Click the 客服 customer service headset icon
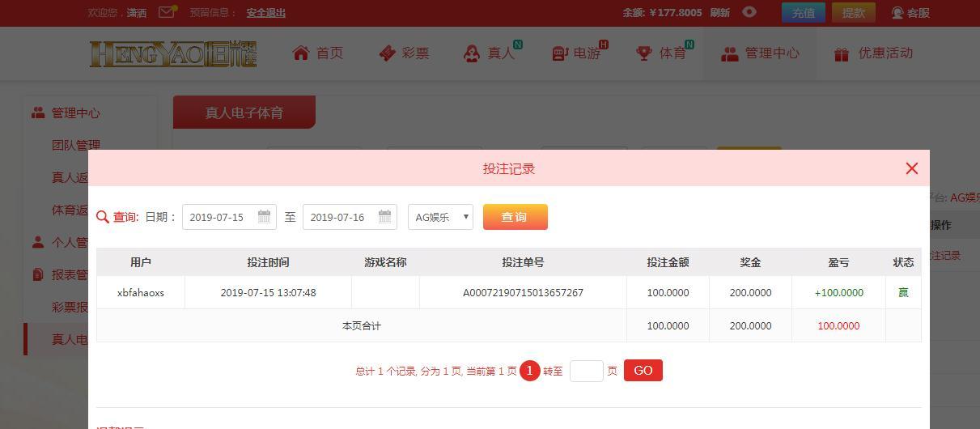980x429 pixels. [897, 13]
